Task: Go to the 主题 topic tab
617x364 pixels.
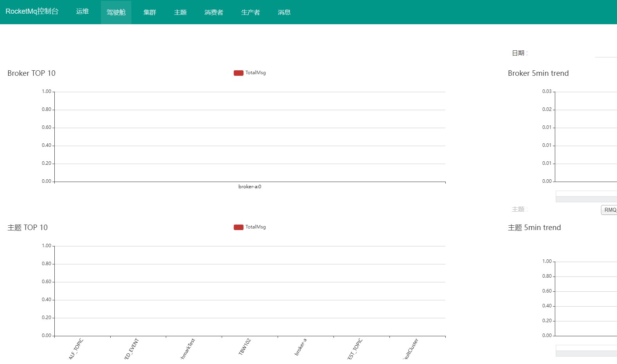Action: click(x=180, y=12)
